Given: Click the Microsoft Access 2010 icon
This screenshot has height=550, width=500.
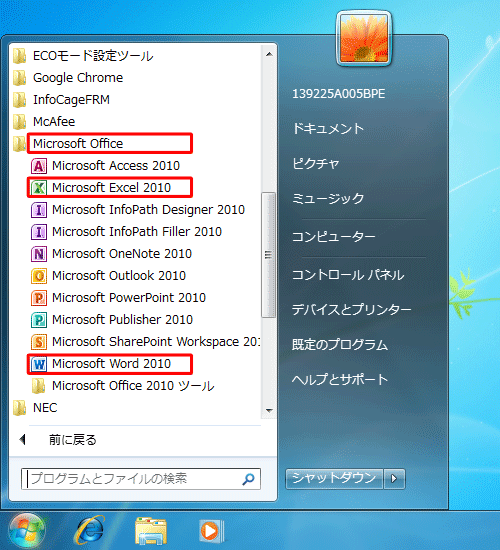Looking at the screenshot, I should pos(39,166).
